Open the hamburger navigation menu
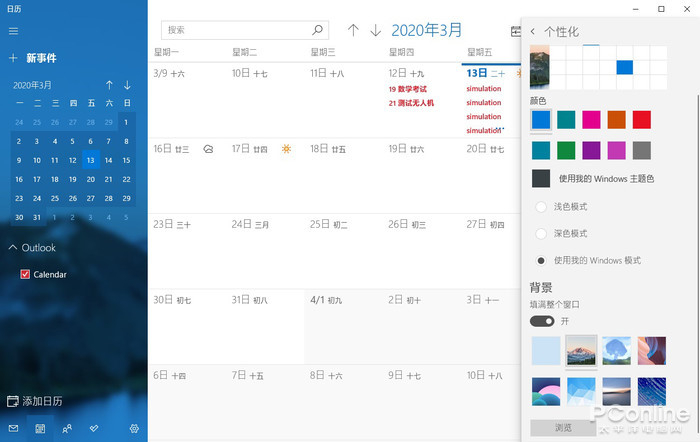This screenshot has height=442, width=700. [x=13, y=31]
